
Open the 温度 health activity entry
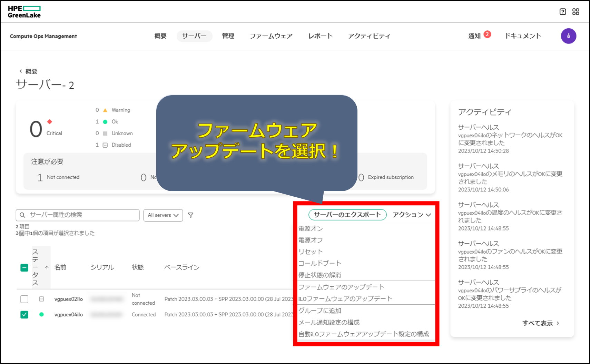(510, 216)
